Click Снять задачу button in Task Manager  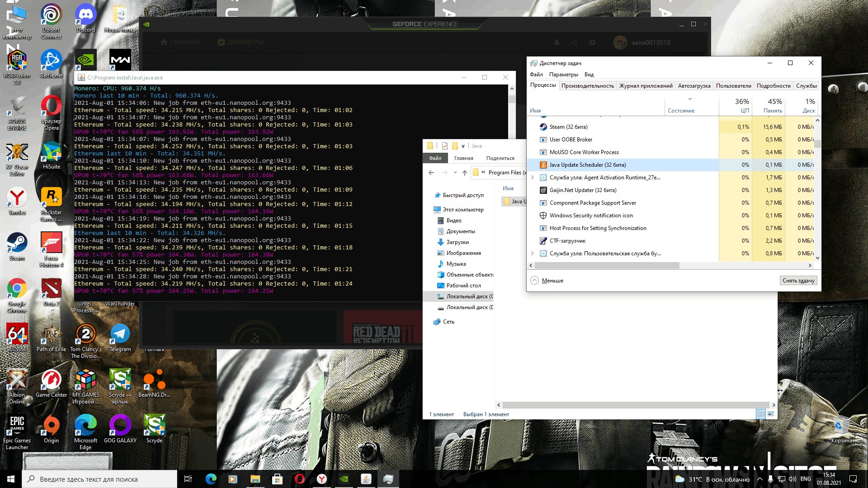pyautogui.click(x=797, y=280)
